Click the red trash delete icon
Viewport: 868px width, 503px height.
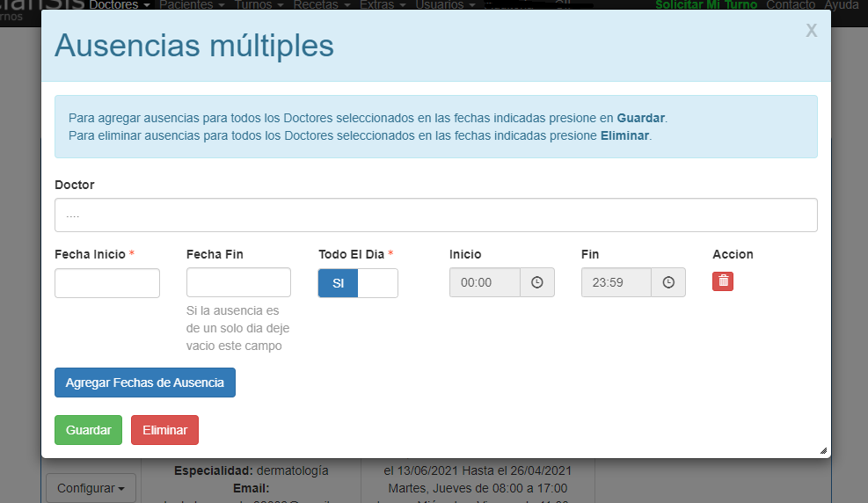click(x=723, y=281)
